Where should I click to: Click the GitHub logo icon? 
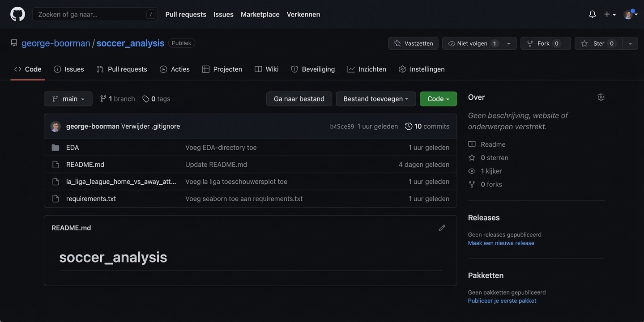pyautogui.click(x=18, y=14)
